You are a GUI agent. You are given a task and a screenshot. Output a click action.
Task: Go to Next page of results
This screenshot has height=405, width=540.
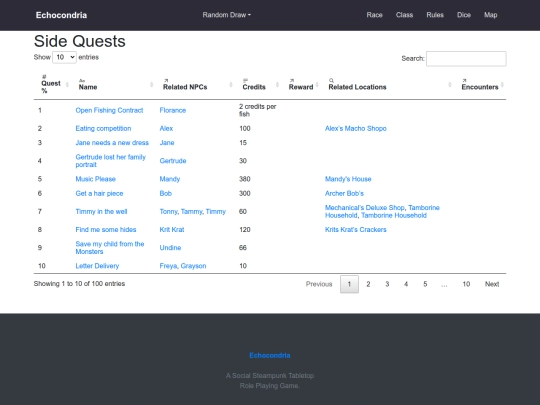(492, 284)
